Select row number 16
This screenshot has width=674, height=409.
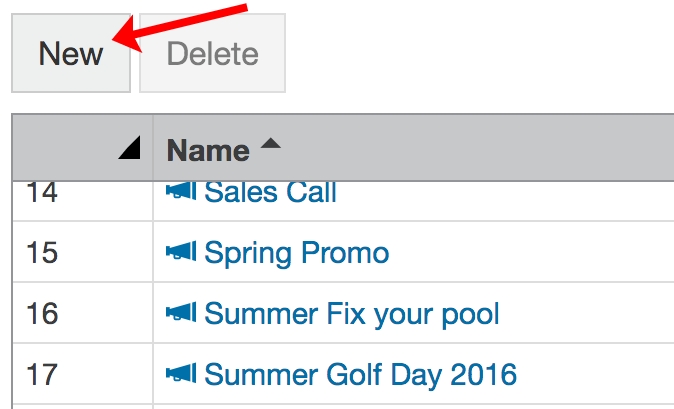[x=42, y=315]
